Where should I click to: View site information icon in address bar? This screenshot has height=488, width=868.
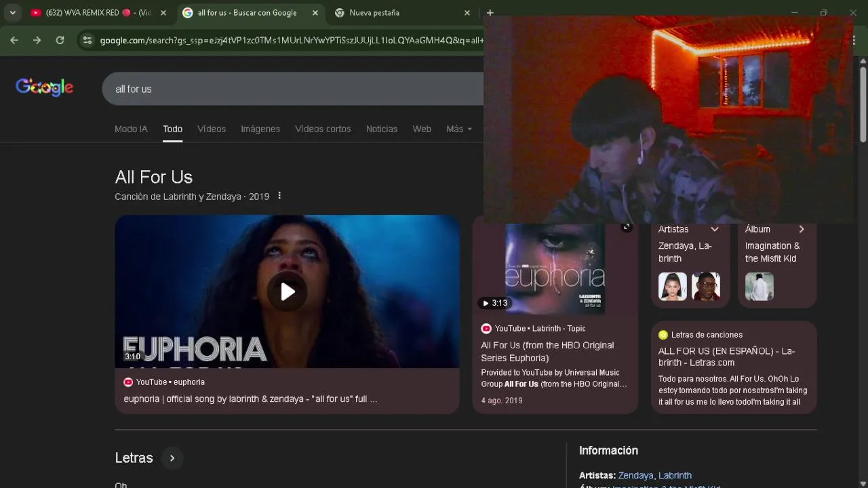point(87,41)
